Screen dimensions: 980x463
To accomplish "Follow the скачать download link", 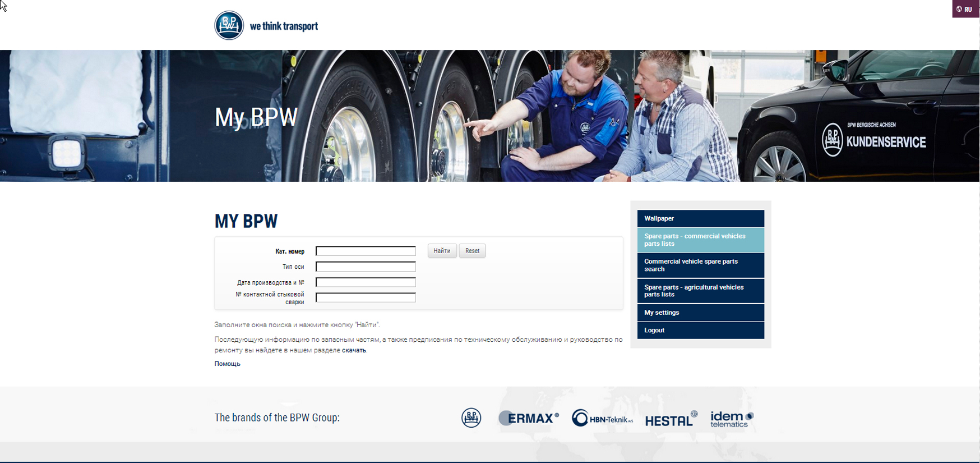I will coord(354,350).
